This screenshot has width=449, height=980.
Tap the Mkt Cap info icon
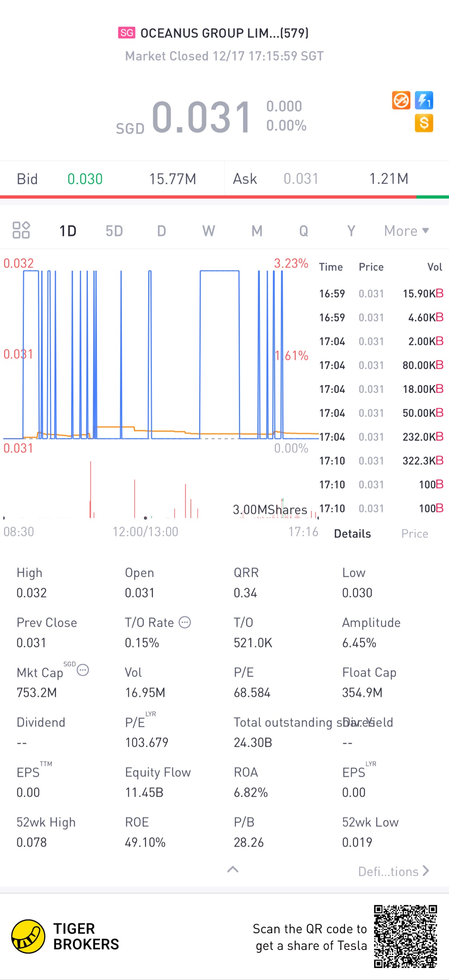(x=83, y=670)
